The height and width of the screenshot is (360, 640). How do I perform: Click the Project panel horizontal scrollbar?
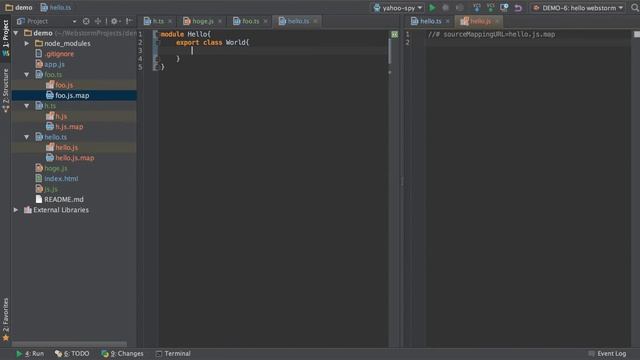click(x=69, y=344)
